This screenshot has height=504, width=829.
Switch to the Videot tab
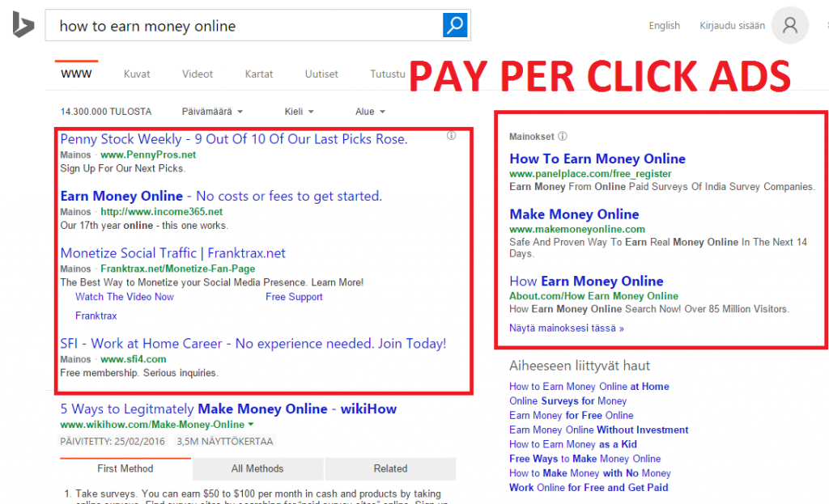pyautogui.click(x=198, y=74)
